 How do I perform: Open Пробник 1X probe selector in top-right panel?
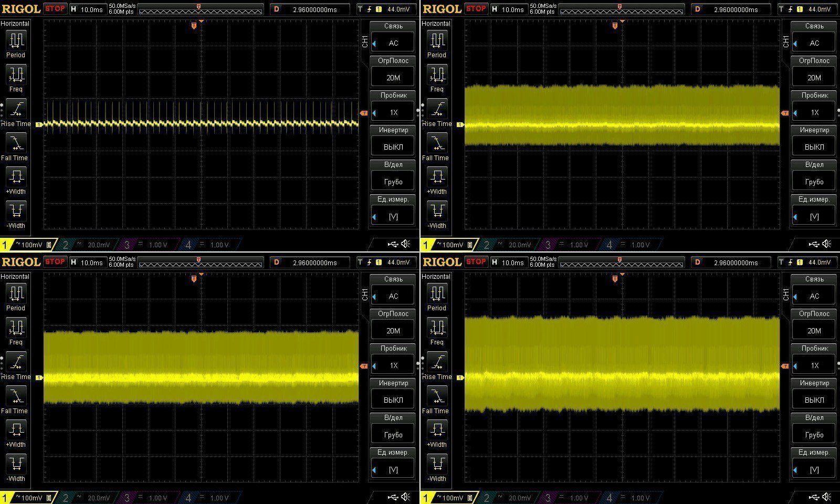point(814,112)
